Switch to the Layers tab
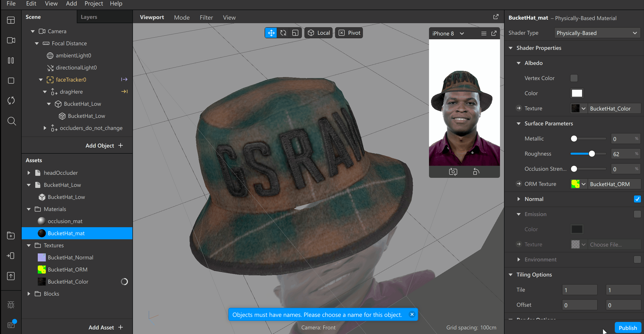 (x=89, y=17)
